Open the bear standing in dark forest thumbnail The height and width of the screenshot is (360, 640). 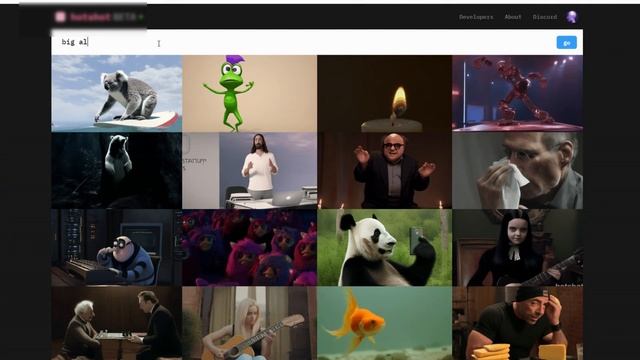point(117,171)
